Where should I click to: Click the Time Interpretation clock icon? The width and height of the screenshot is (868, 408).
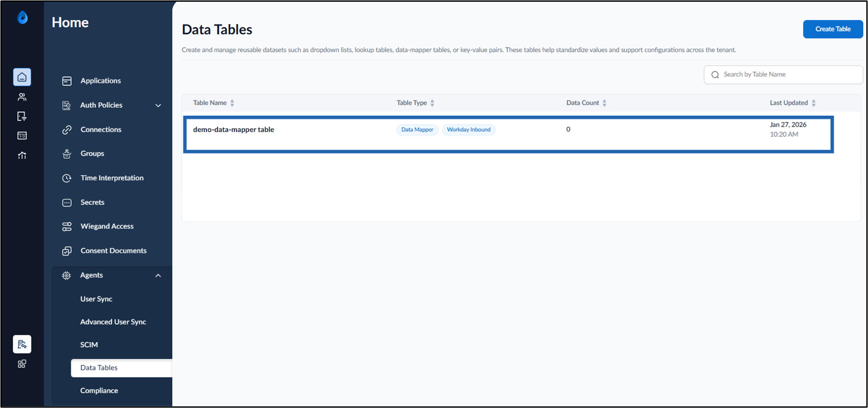click(x=67, y=178)
